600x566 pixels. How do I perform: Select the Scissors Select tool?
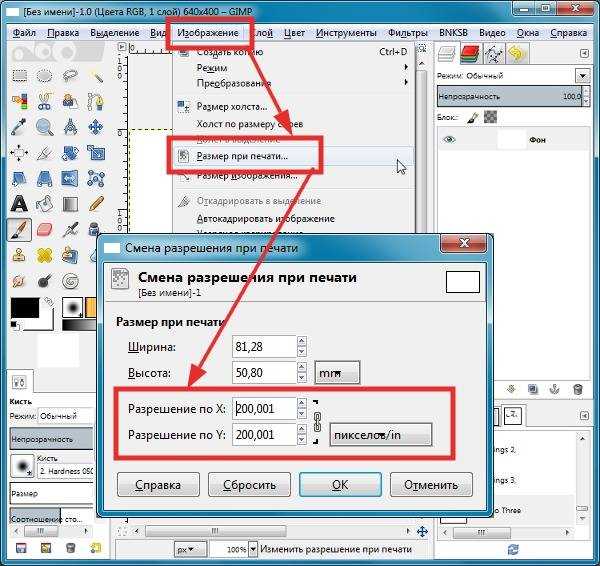(44, 101)
